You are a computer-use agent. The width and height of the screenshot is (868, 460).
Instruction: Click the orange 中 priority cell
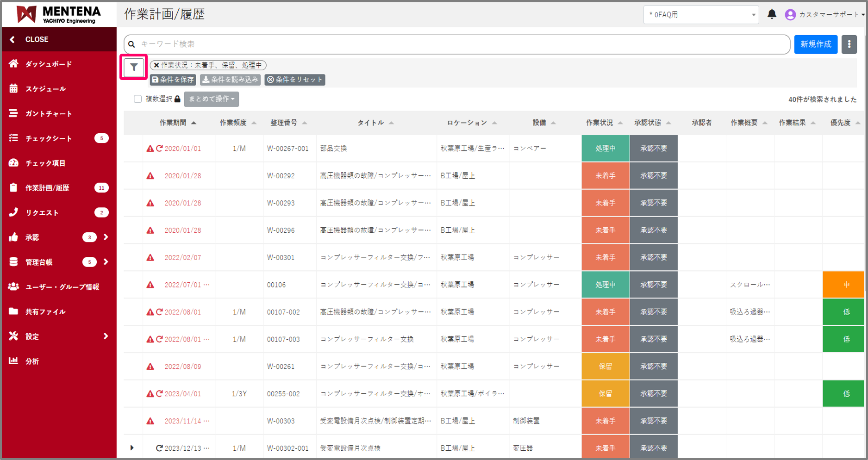[x=845, y=285]
